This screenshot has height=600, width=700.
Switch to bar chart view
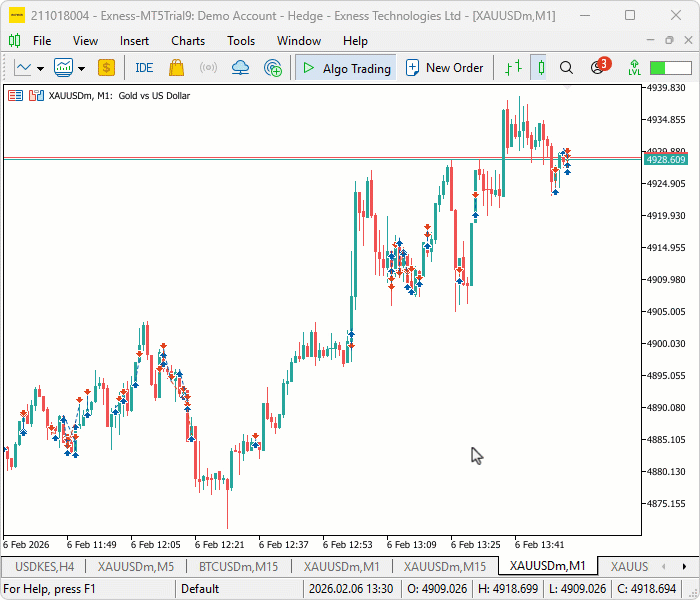[x=513, y=68]
